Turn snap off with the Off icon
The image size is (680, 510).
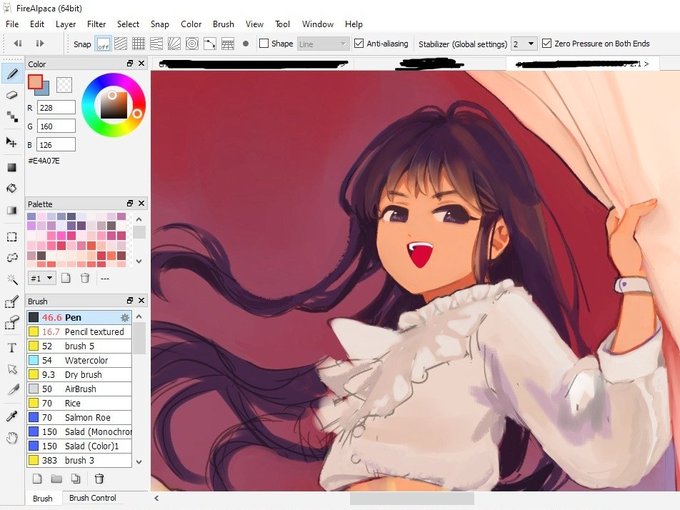point(103,44)
